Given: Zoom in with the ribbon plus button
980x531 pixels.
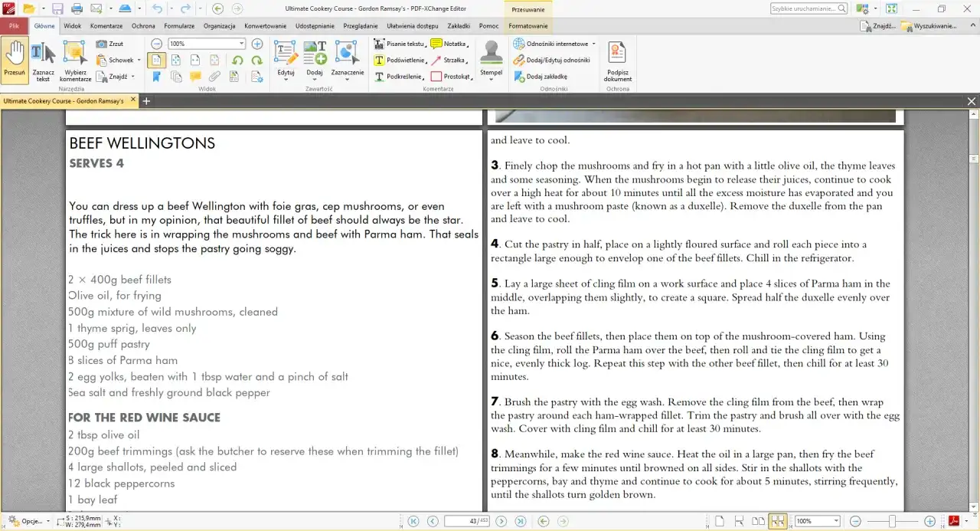Looking at the screenshot, I should point(257,44).
